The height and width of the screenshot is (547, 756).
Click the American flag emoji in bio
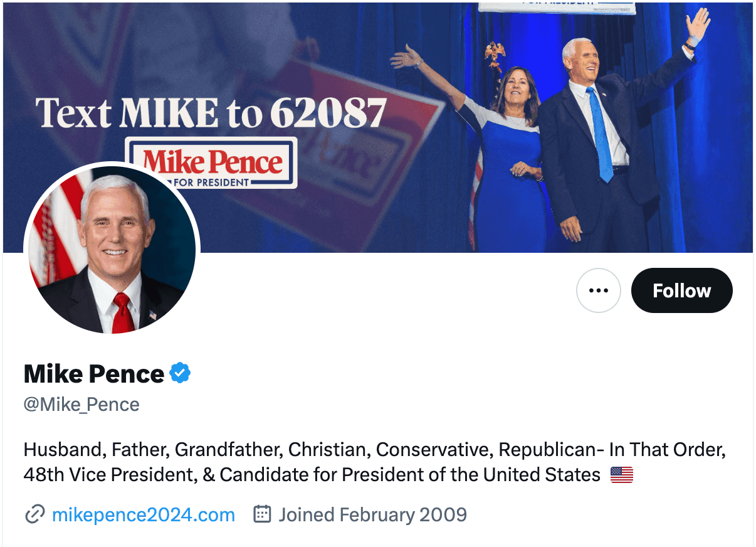tap(621, 475)
